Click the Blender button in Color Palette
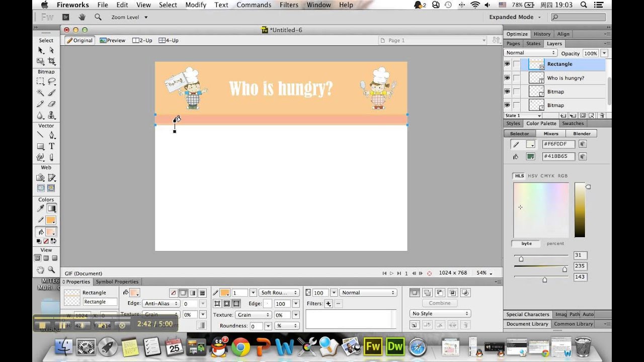Image resolution: width=644 pixels, height=362 pixels. tap(582, 134)
